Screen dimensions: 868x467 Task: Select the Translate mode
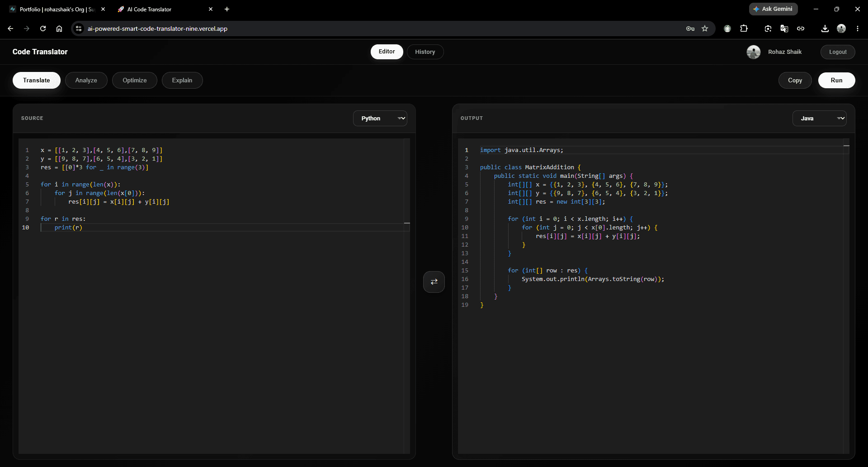point(37,80)
